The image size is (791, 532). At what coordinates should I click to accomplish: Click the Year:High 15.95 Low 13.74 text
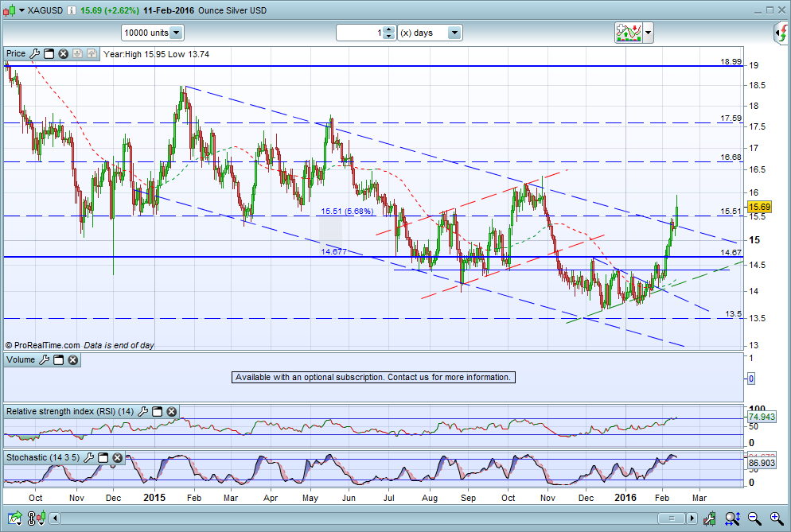[x=157, y=54]
